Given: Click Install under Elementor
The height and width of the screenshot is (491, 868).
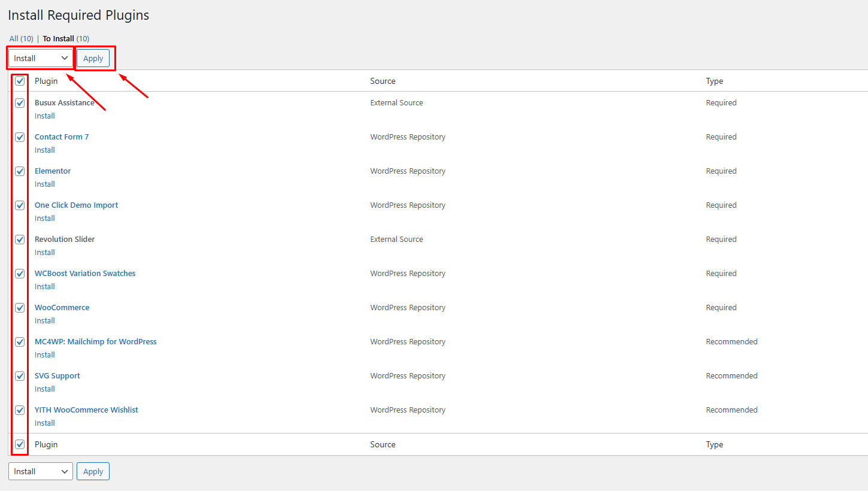Looking at the screenshot, I should 45,184.
